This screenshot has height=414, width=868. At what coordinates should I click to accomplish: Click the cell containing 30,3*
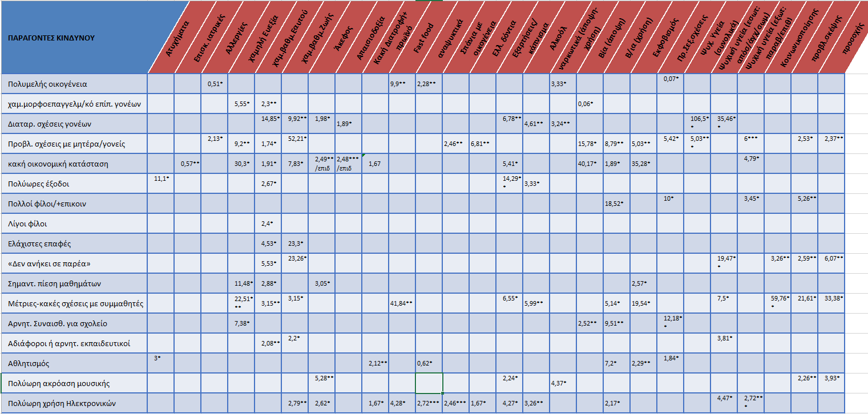(241, 164)
